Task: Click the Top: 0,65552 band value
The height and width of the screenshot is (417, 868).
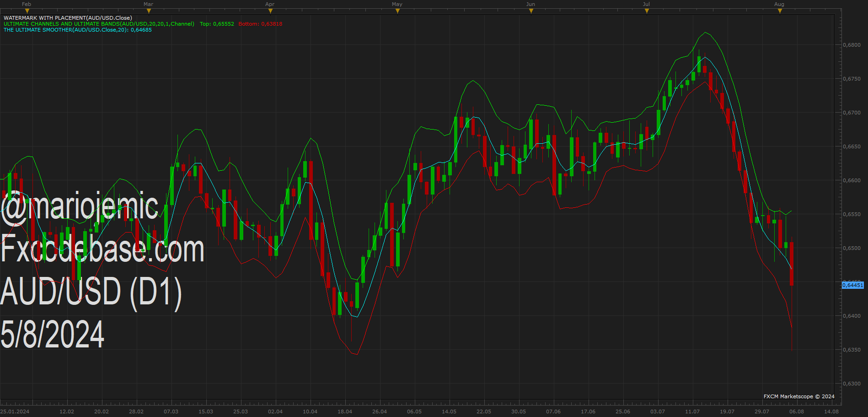Action: coord(217,24)
